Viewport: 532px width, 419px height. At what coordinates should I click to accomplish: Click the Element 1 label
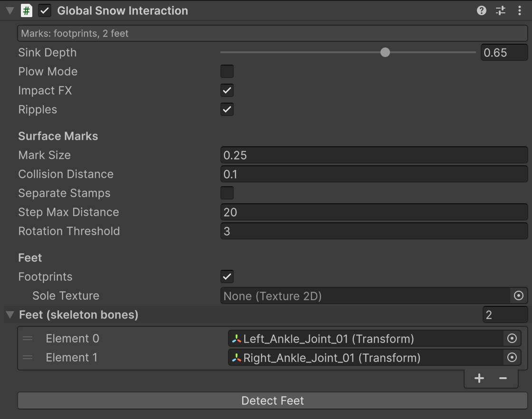pos(72,357)
